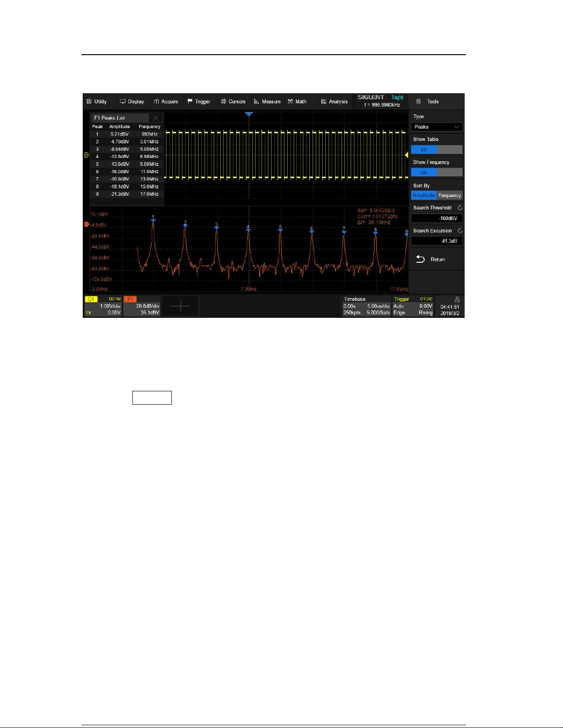Open the Cursors menu

[233, 102]
